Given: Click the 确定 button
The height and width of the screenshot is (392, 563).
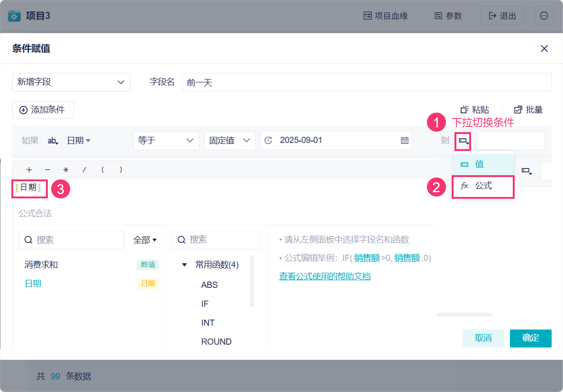Looking at the screenshot, I should click(x=531, y=338).
